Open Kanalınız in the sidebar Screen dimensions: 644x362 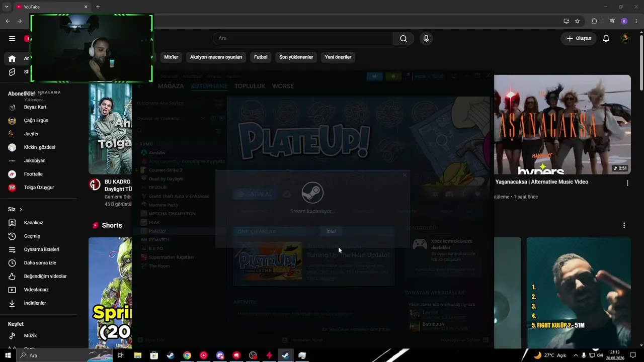(34, 223)
